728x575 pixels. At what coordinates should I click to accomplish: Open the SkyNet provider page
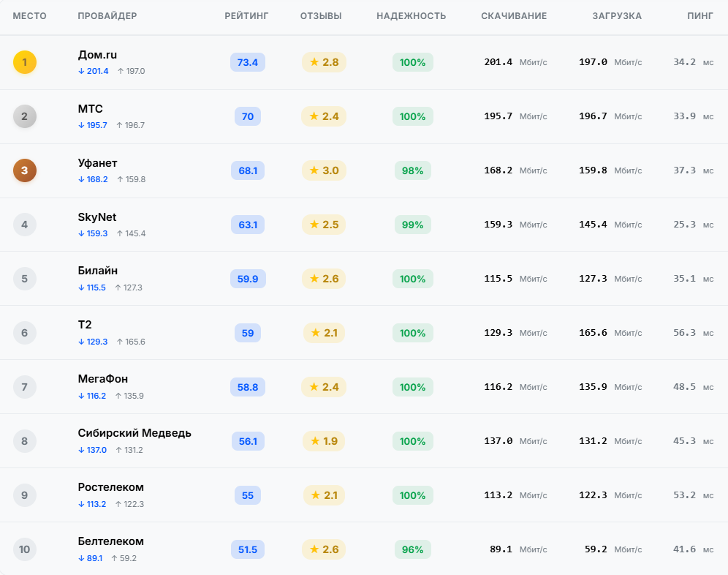(97, 217)
